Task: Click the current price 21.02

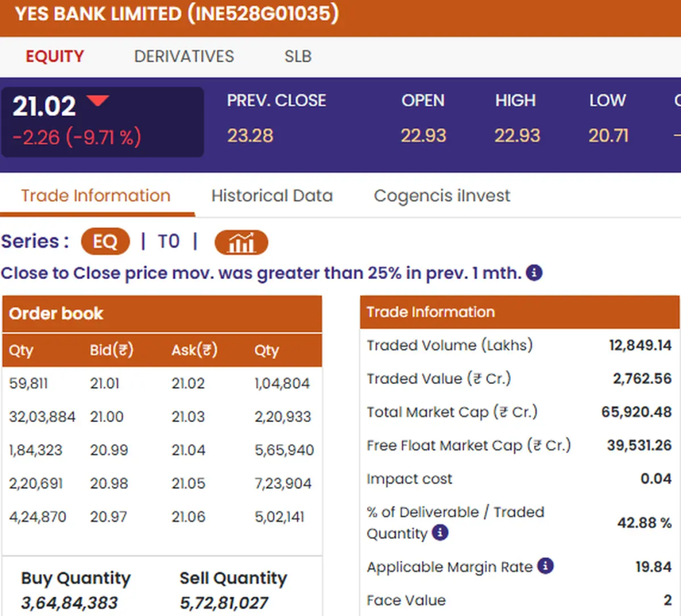Action: point(44,106)
